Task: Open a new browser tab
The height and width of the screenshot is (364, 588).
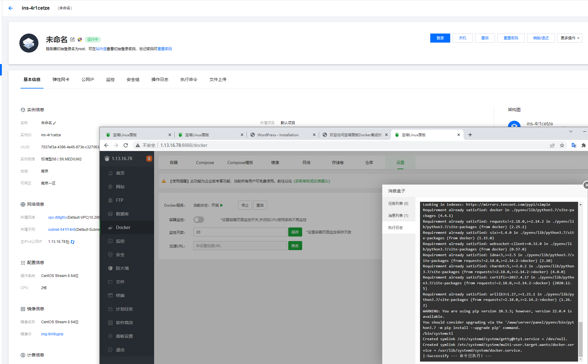Action: point(470,135)
